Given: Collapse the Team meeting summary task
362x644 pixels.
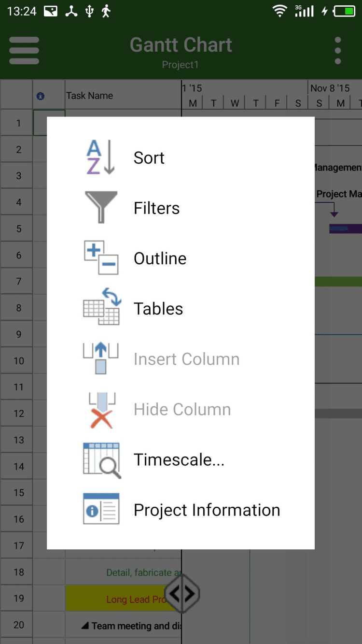Looking at the screenshot, I should (85, 626).
